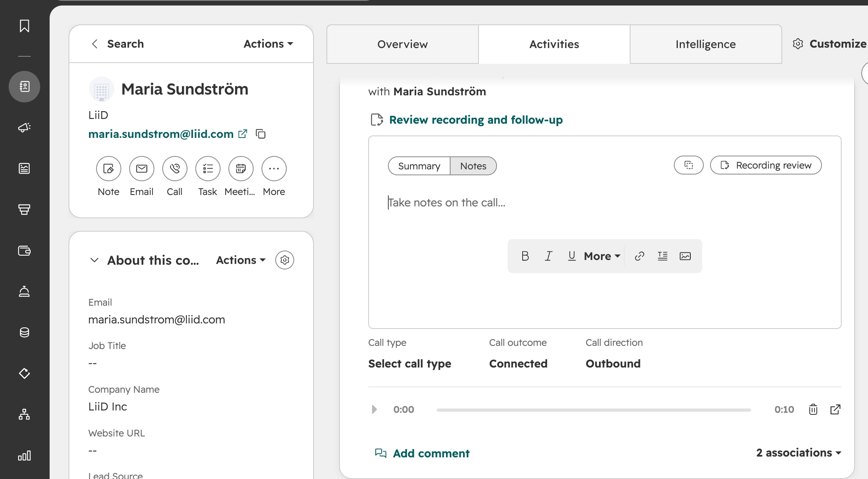This screenshot has height=479, width=868.
Task: Copy the email address via copy icon
Action: 261,134
